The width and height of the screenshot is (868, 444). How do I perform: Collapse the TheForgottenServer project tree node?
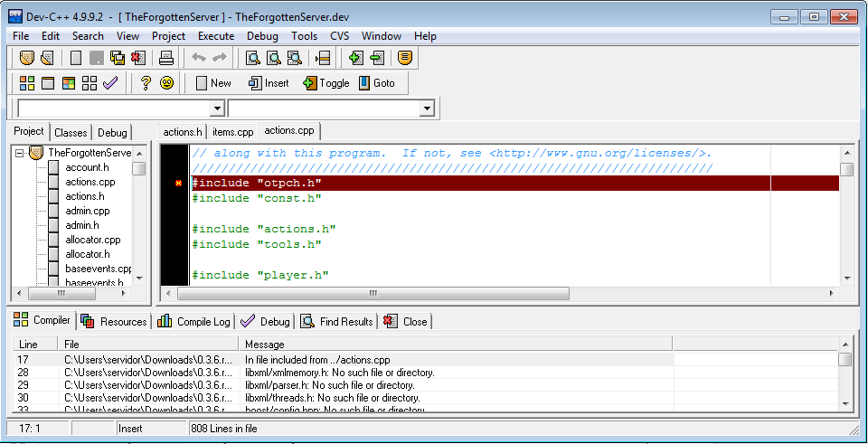point(20,152)
